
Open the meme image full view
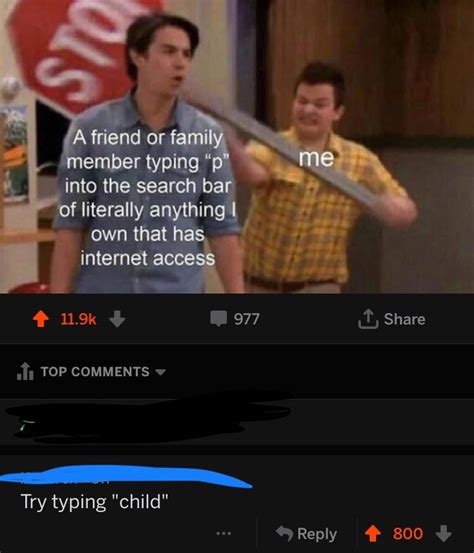click(237, 147)
